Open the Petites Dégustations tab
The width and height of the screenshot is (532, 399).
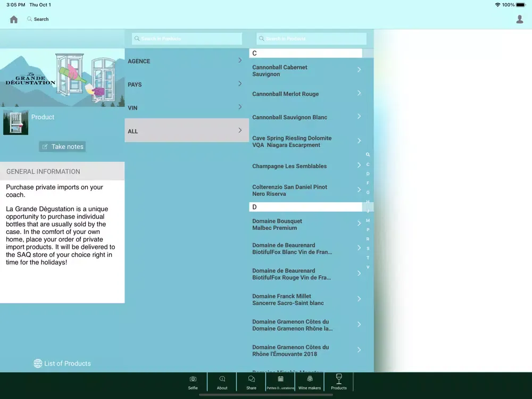(x=280, y=382)
